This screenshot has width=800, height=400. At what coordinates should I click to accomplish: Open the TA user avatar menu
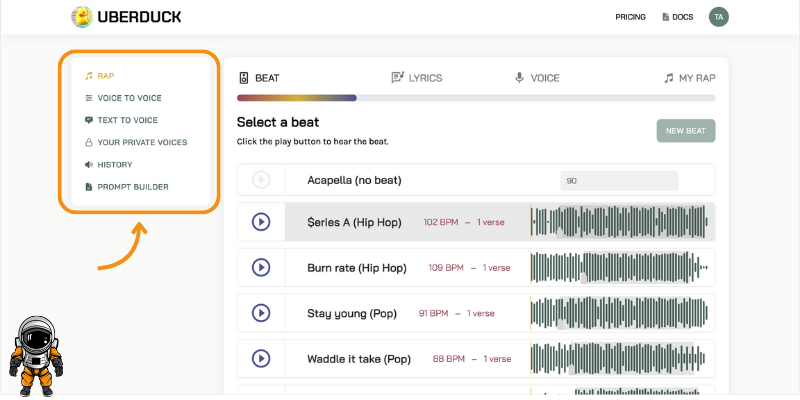coord(718,17)
